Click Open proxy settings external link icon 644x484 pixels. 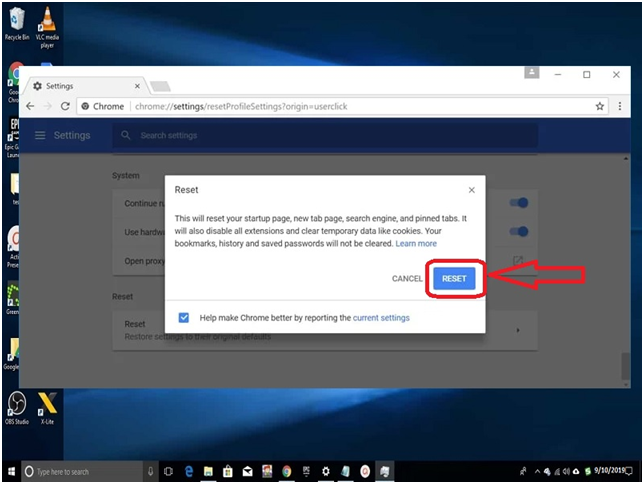[518, 260]
